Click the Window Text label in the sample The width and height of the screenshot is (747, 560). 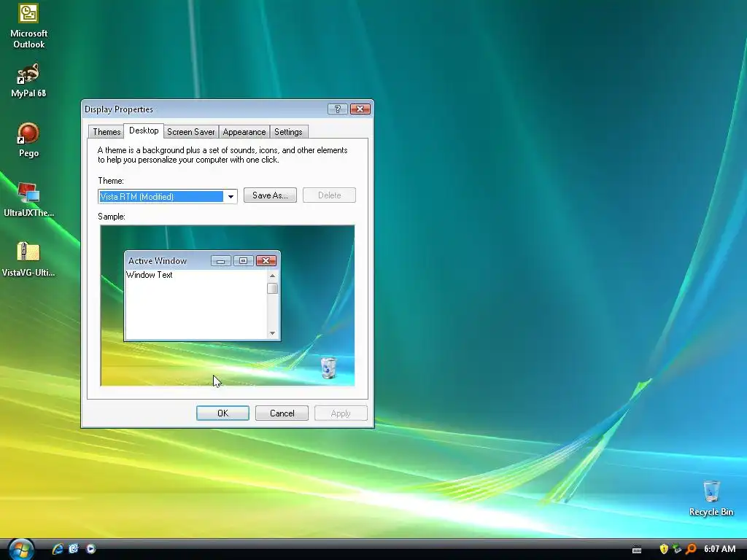pyautogui.click(x=149, y=275)
